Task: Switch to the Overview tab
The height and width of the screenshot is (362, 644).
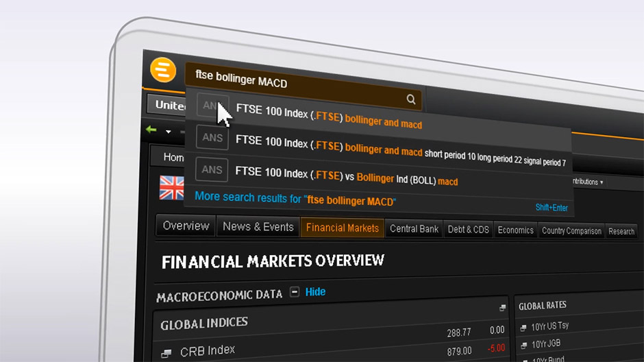Action: coord(186,226)
